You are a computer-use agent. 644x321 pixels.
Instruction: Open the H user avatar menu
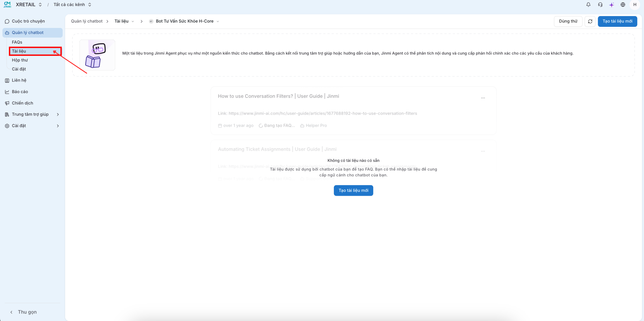[635, 4]
